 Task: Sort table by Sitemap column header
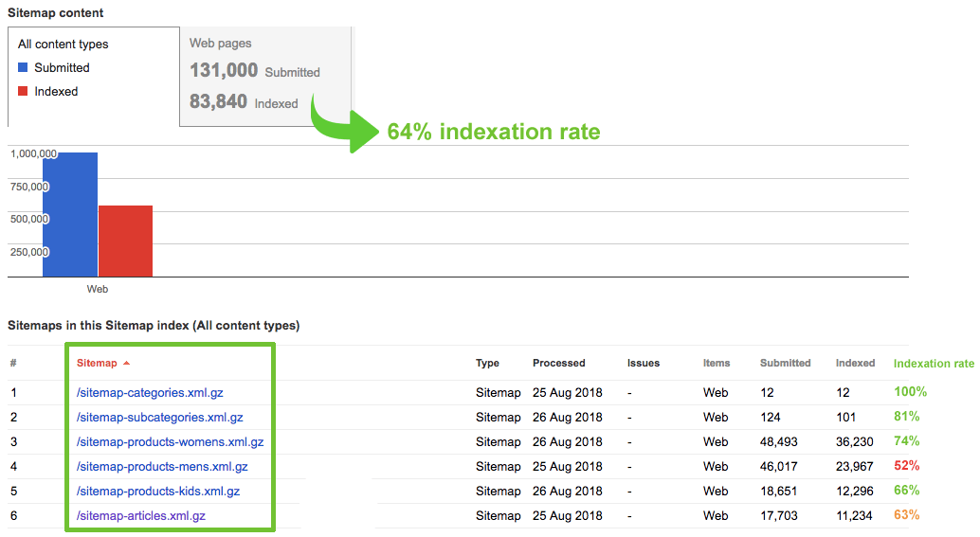click(97, 363)
